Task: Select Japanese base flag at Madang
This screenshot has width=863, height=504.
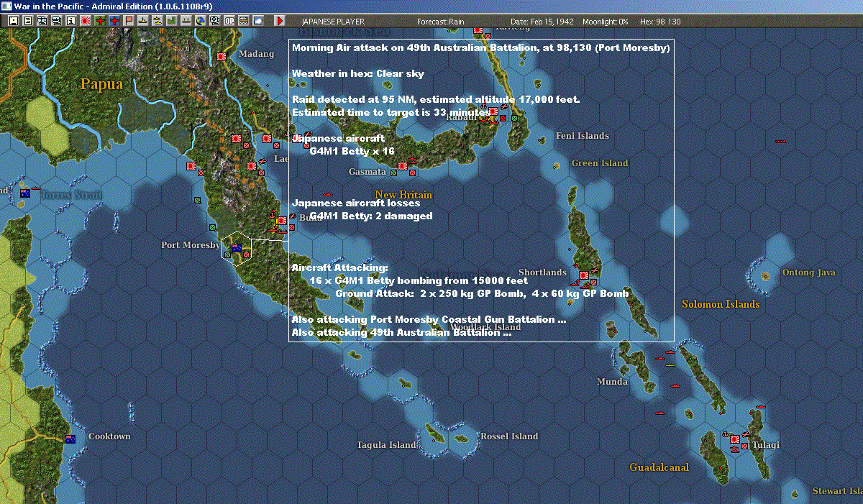Action: click(221, 55)
